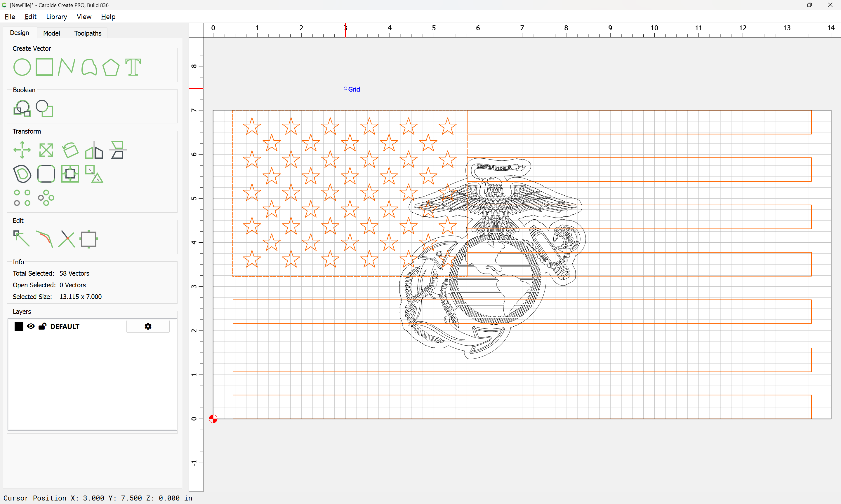Click the black DEFAULT layer color swatch

(19, 326)
